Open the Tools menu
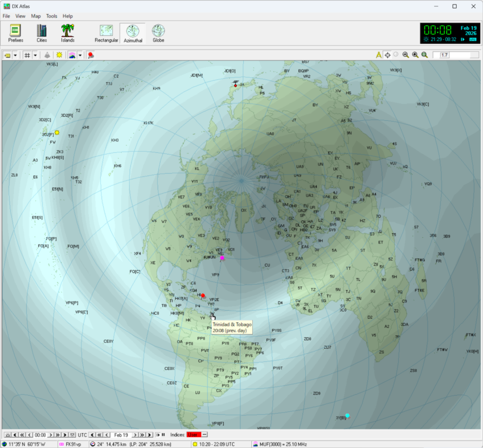Screen dimensions: 483x448 pos(51,16)
